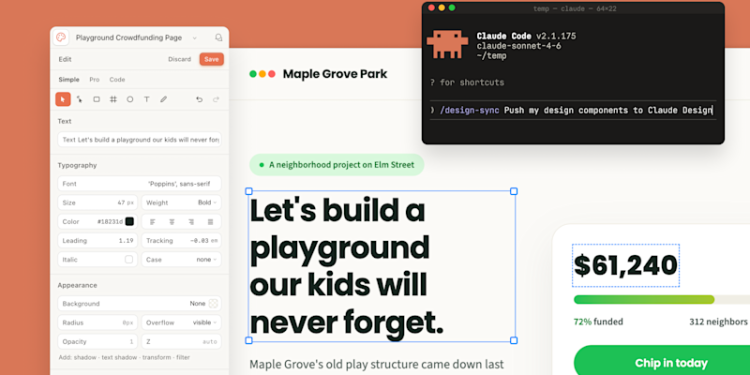This screenshot has height=375, width=750.
Task: Click "A neighborhood project on Elm Street" badge
Action: click(x=337, y=165)
